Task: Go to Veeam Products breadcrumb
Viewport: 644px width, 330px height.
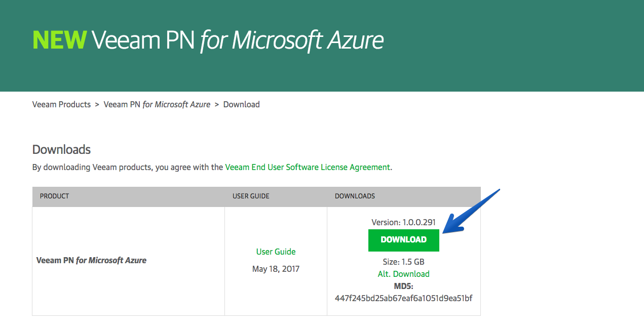Action: [x=61, y=104]
